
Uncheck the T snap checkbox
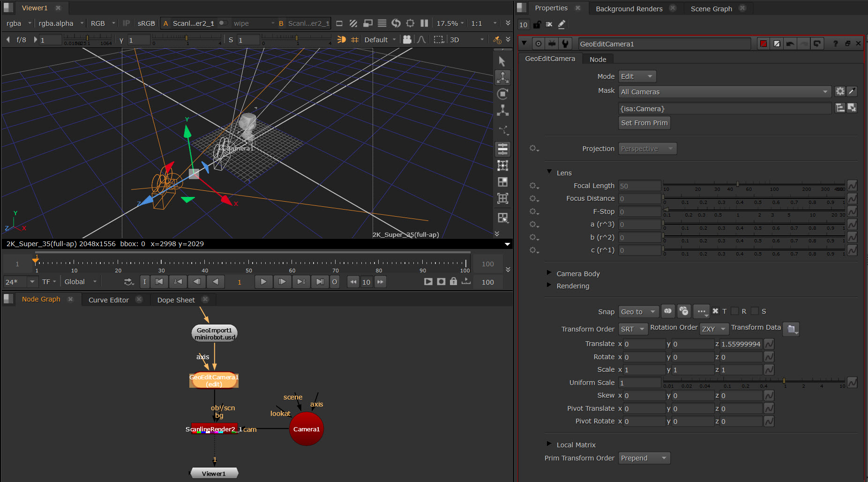(716, 311)
